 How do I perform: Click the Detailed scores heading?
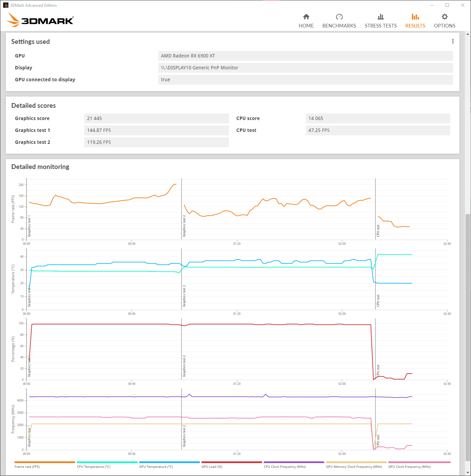[33, 105]
